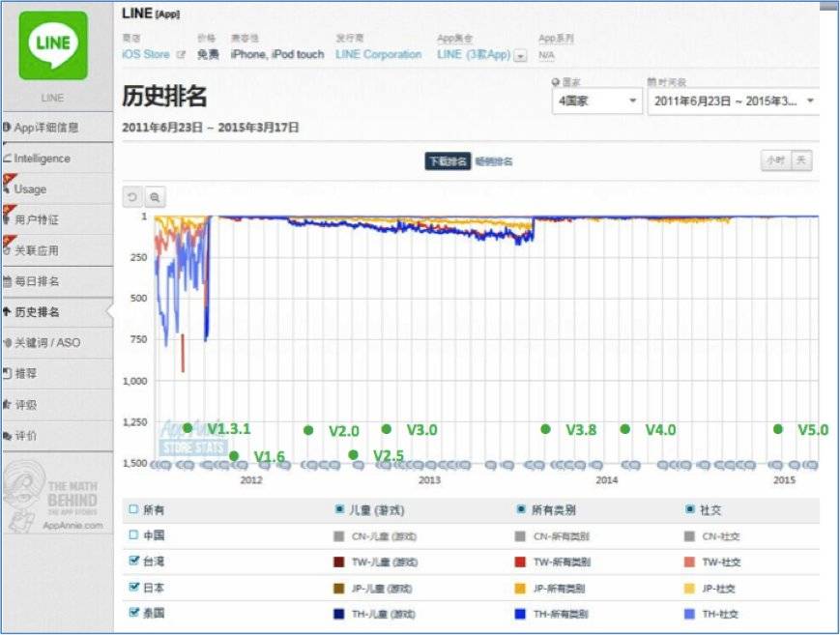Open the LINE Corporation publisher link

coord(378,55)
